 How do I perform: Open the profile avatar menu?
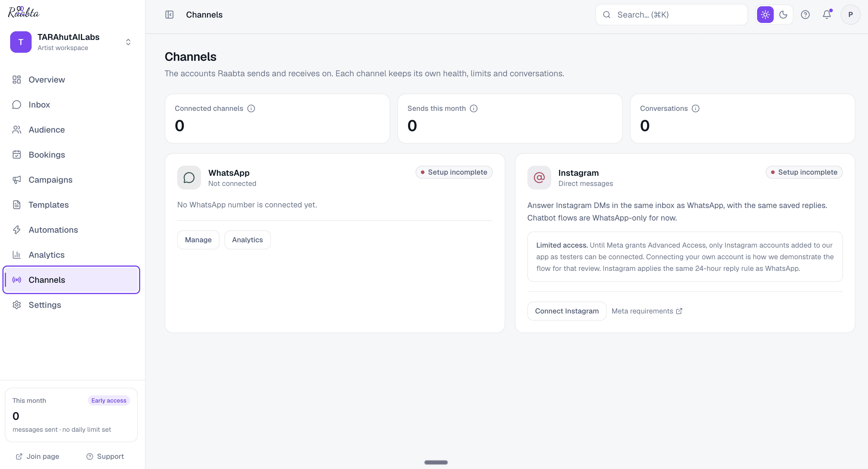point(850,15)
